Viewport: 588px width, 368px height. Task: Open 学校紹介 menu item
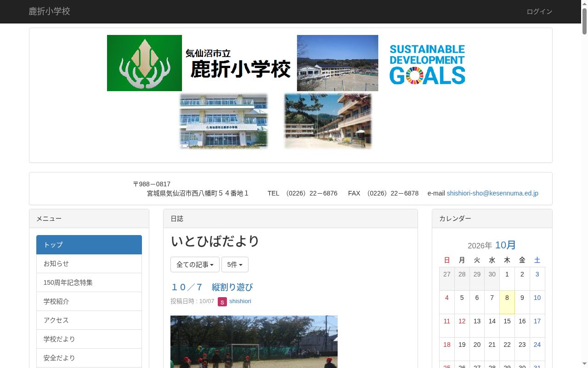tap(89, 301)
